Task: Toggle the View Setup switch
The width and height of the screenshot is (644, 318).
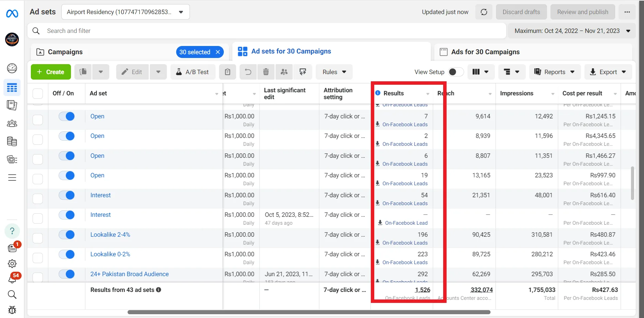Action: pos(455,72)
